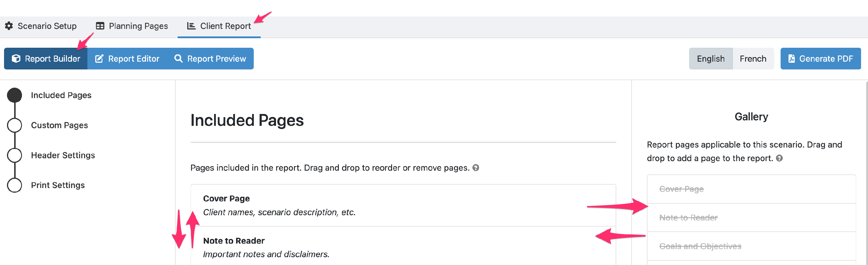Select the Included Pages step circle
Viewport: 868px width, 265px height.
(x=14, y=95)
